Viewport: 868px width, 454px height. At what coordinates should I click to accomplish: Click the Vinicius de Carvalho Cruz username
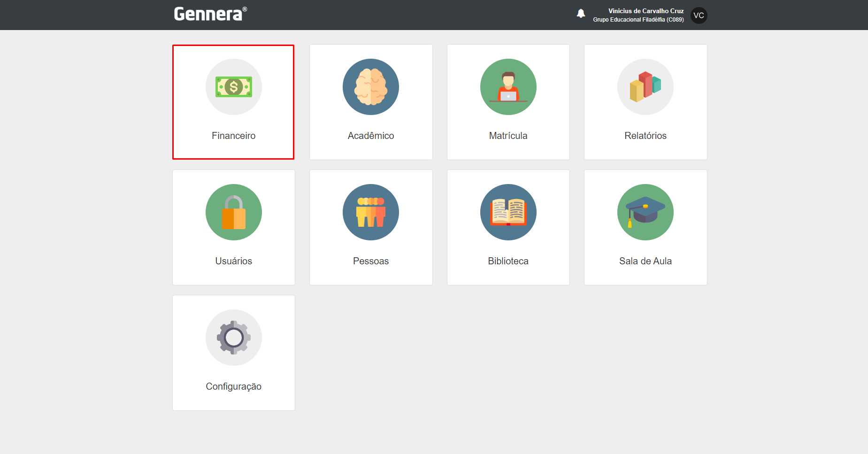645,11
